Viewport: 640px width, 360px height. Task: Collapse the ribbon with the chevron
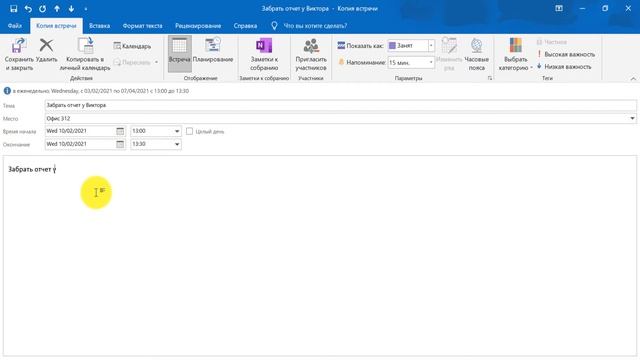[633, 78]
